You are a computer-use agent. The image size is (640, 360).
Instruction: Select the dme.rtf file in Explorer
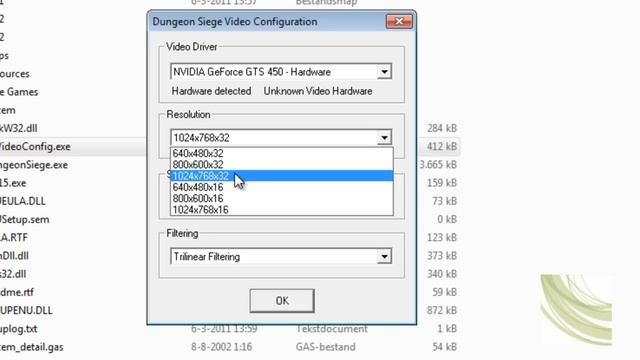click(x=17, y=292)
